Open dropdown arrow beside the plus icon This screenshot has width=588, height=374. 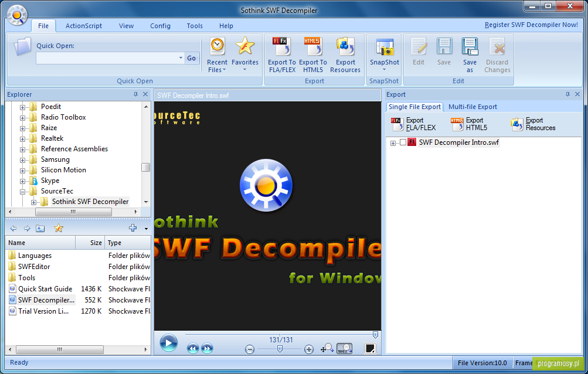point(146,229)
